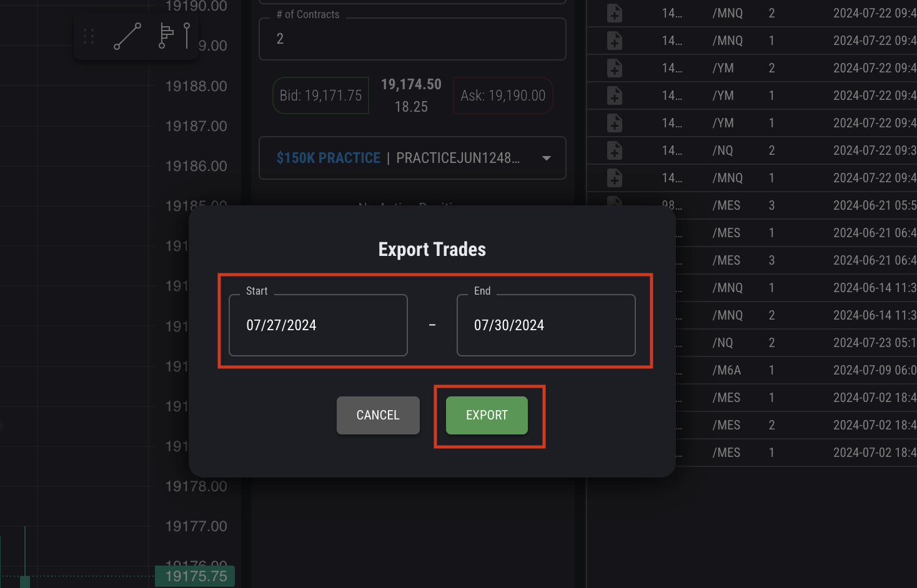Click the Ask 19,190.00 button

click(503, 96)
